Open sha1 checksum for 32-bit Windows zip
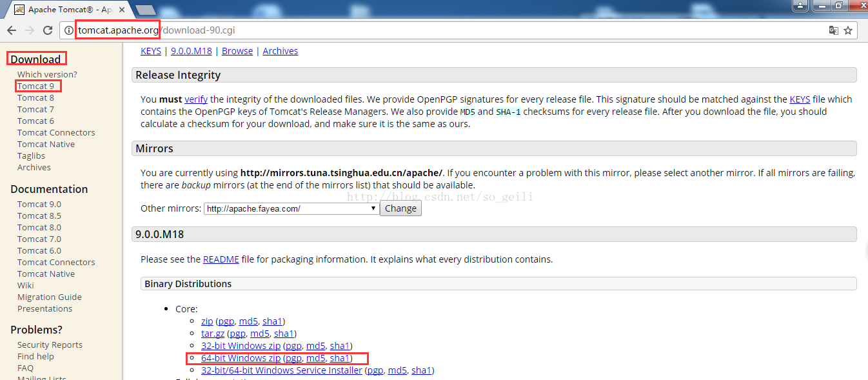Image resolution: width=868 pixels, height=380 pixels. (340, 346)
